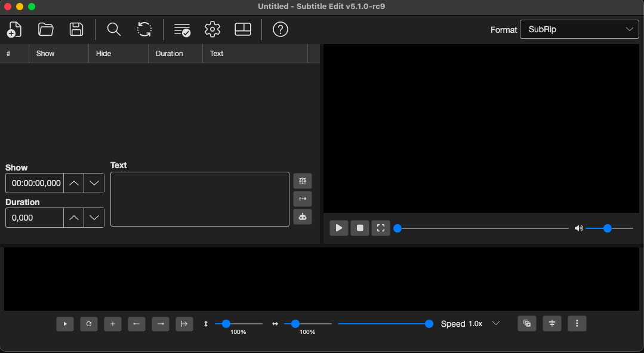Image resolution: width=644 pixels, height=353 pixels.
Task: Toggle waveform play button
Action: 65,324
